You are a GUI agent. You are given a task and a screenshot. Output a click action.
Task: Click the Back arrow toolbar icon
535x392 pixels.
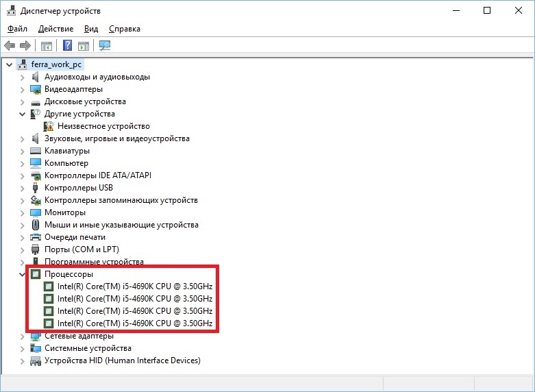(x=10, y=45)
